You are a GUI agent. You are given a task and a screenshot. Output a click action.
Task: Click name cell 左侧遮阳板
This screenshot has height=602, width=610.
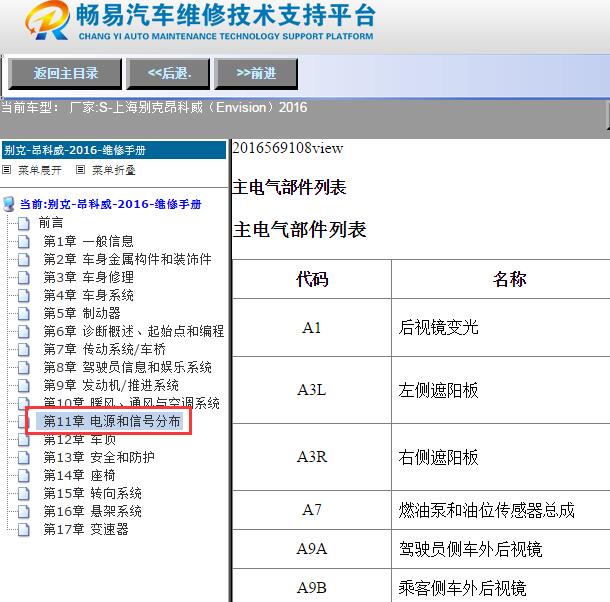[x=501, y=390]
